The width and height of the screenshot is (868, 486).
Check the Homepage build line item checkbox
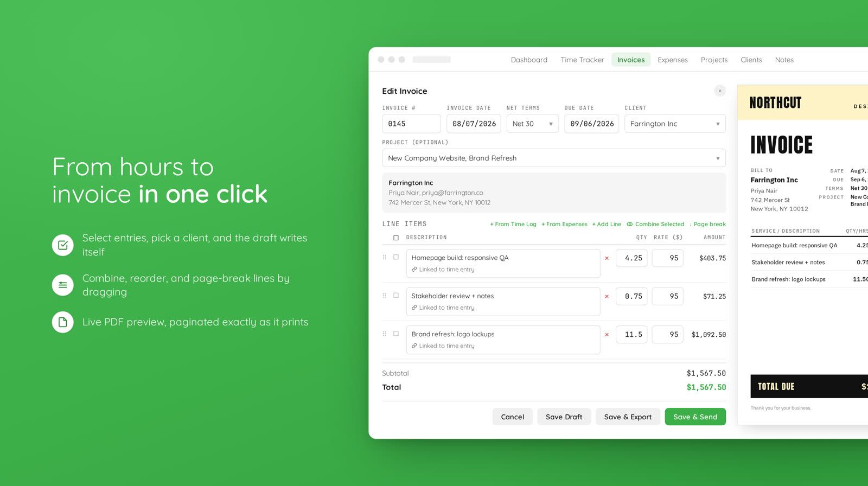396,257
